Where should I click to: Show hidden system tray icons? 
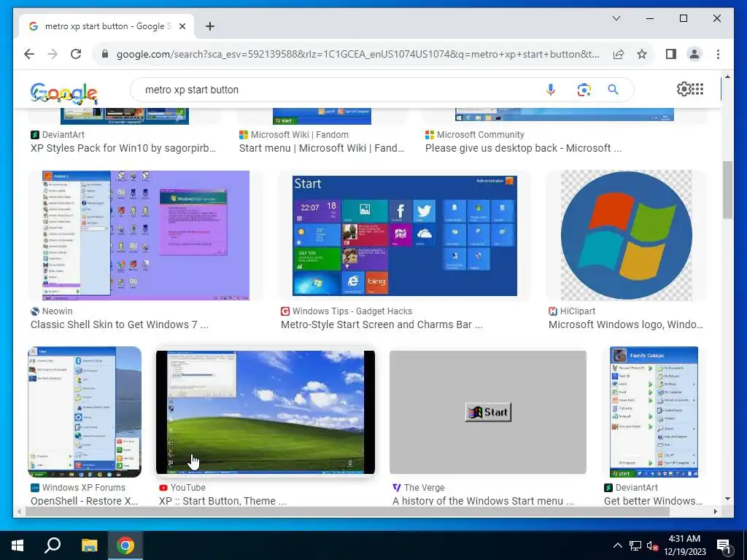click(x=617, y=545)
